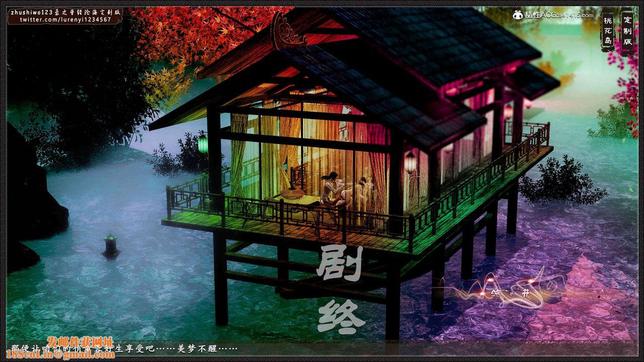Select the 定制版 vertical label
This screenshot has width=644, height=362.
(x=627, y=31)
